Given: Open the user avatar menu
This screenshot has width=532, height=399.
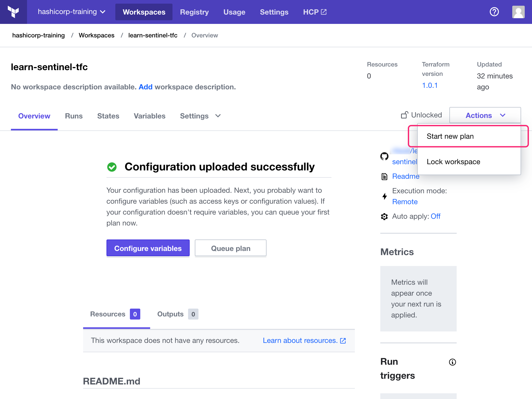Looking at the screenshot, I should 518,12.
